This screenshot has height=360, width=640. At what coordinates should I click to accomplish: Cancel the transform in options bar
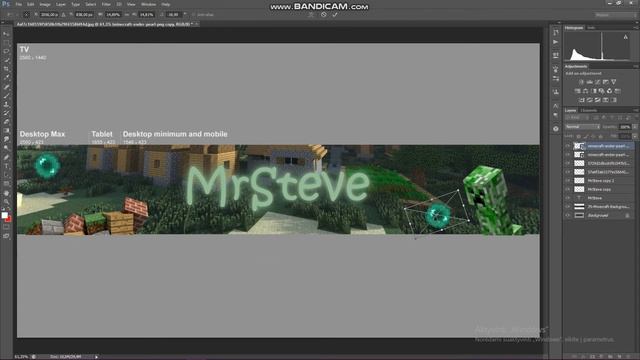click(x=323, y=15)
